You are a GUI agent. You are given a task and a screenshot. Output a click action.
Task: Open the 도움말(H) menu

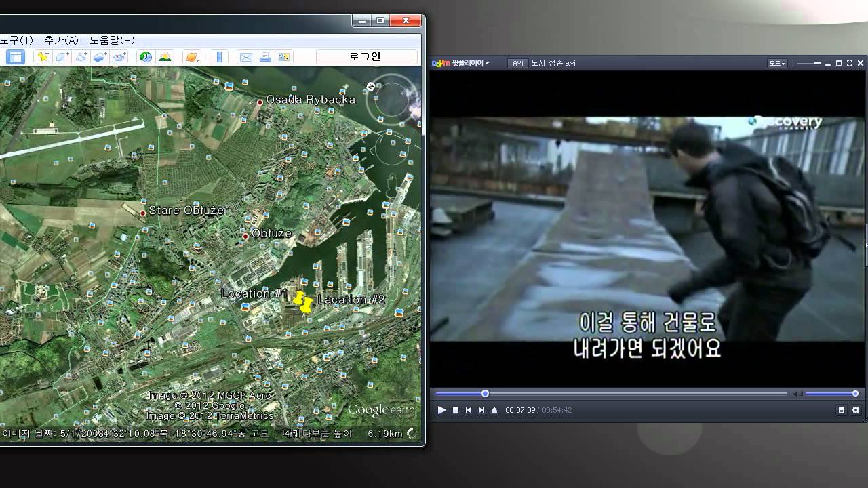(112, 40)
